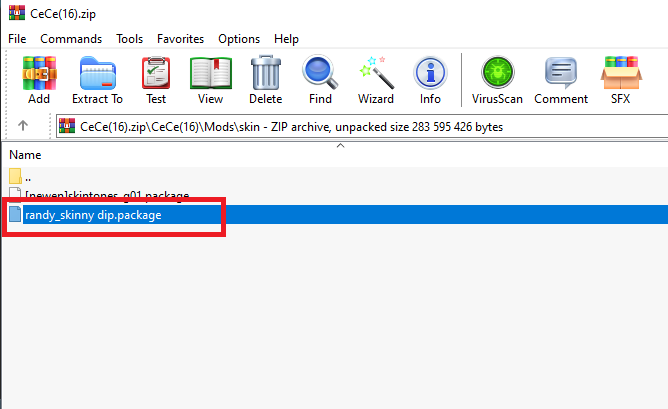Click the Add toolbar icon
Viewport: 668px width, 409px height.
39,80
